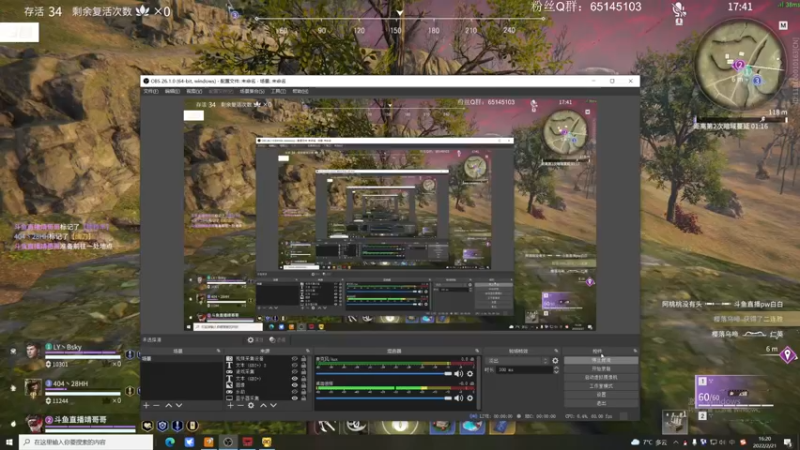Open the 滤镜 filters button above Sources
800x450 pixels.
pos(278,340)
